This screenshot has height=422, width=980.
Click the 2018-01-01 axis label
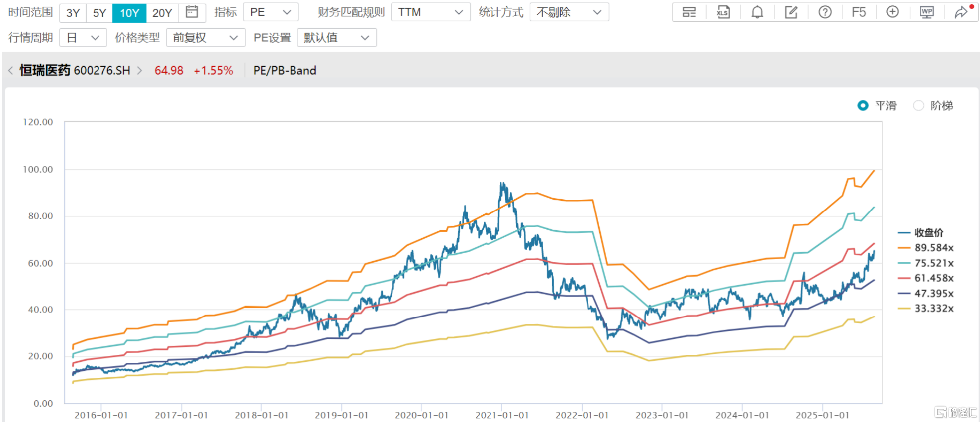(261, 415)
